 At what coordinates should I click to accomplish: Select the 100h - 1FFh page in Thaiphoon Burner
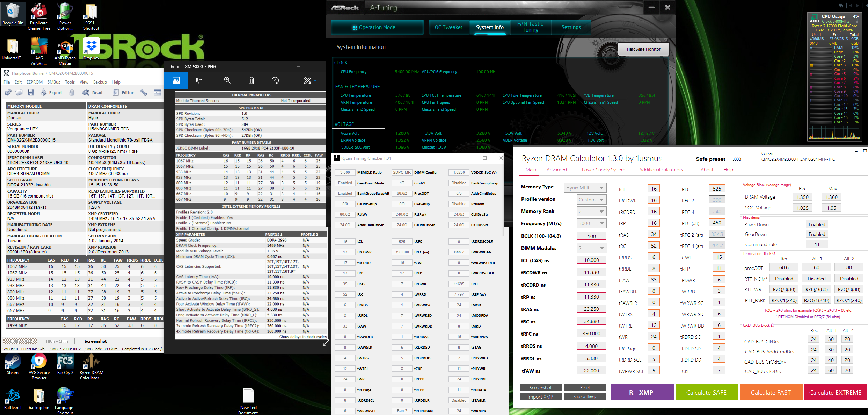pos(57,341)
